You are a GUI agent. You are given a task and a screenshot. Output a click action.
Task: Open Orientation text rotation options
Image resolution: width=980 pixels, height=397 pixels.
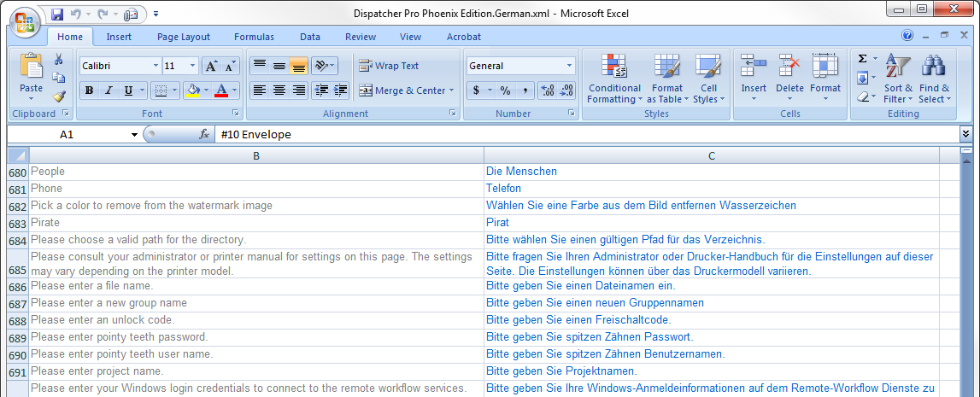[324, 65]
